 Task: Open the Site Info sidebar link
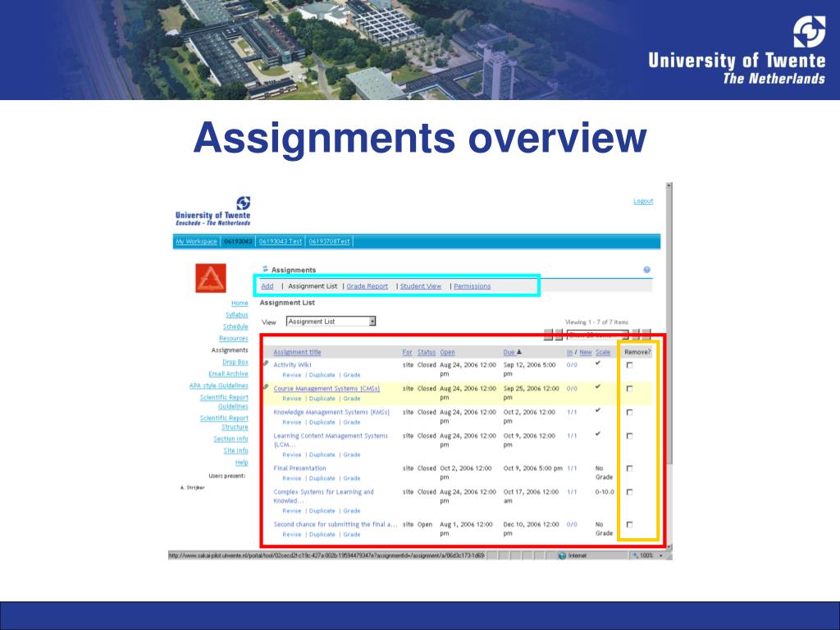coord(235,450)
